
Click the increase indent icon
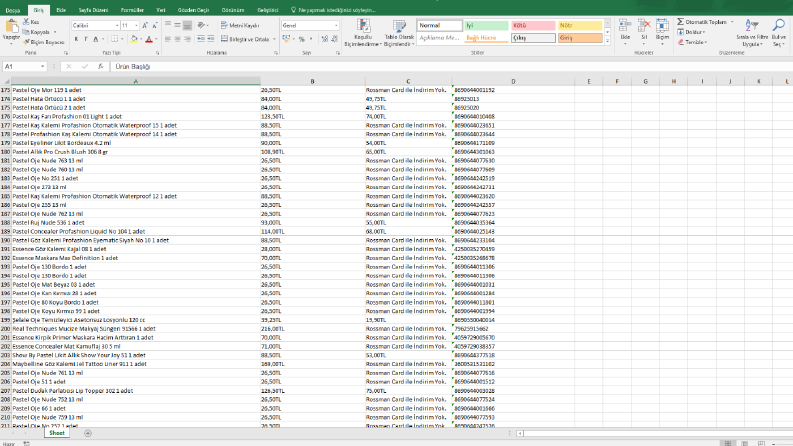210,39
